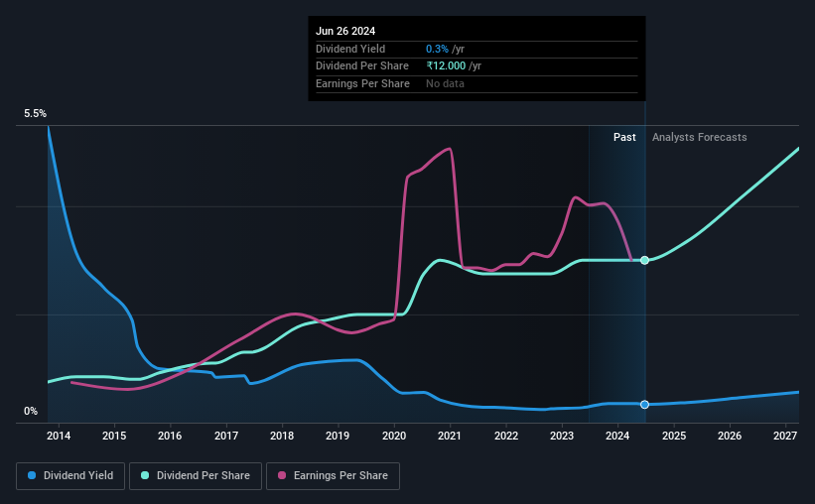Click the Earnings Per Share peak near 2021
The height and width of the screenshot is (504, 815).
click(448, 149)
